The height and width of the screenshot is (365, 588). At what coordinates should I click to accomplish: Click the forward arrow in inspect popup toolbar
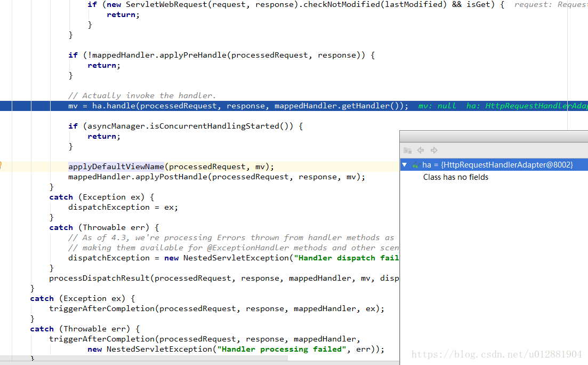pyautogui.click(x=434, y=150)
